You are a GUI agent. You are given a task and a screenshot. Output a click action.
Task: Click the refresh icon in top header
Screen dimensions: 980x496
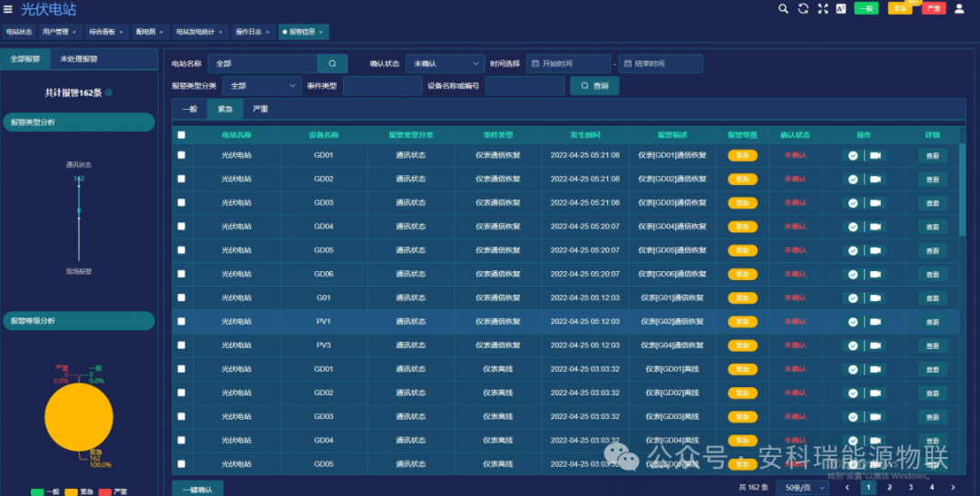803,9
